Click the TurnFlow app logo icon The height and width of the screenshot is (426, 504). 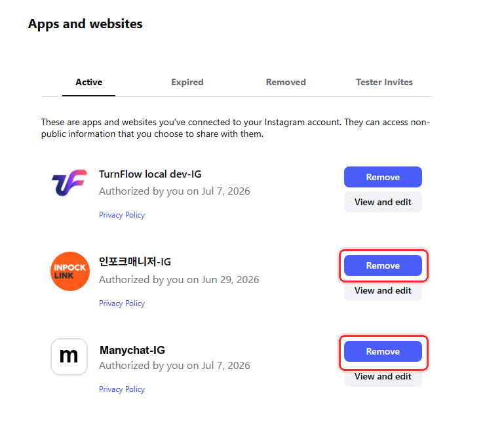click(x=69, y=183)
